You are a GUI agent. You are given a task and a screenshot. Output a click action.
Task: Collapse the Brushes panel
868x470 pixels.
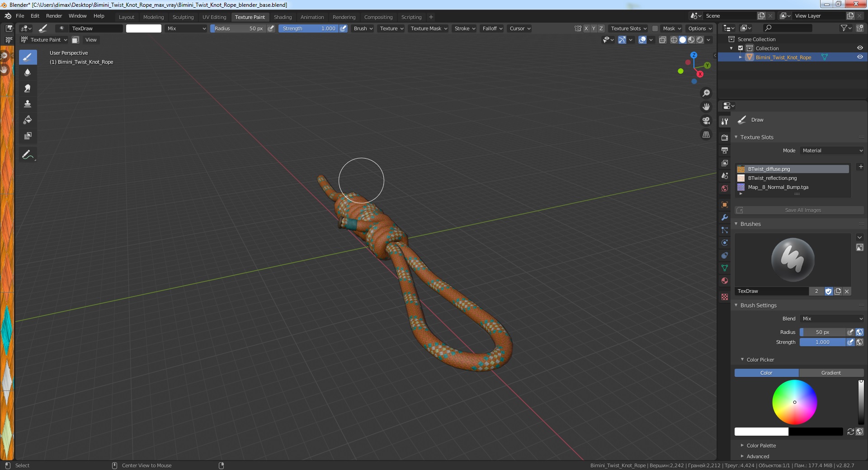[750, 224]
